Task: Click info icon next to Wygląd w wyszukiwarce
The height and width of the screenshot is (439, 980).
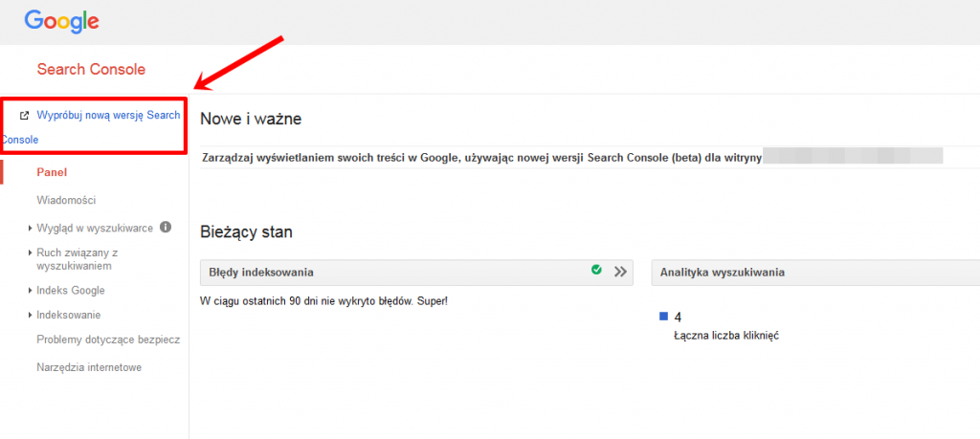Action: pyautogui.click(x=166, y=228)
